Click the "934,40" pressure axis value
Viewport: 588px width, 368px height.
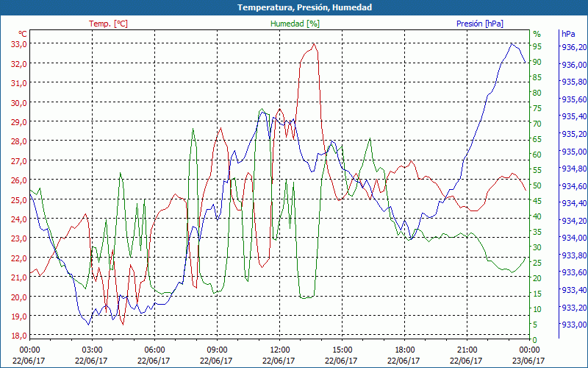click(x=574, y=203)
